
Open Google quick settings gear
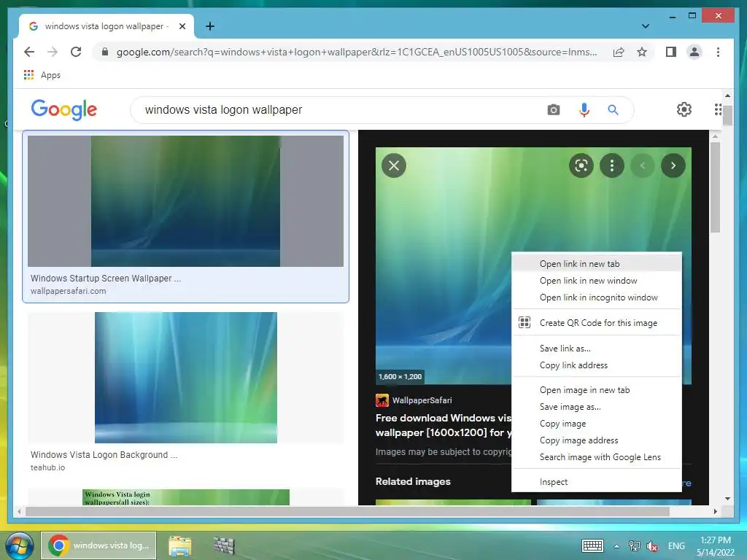pyautogui.click(x=684, y=109)
